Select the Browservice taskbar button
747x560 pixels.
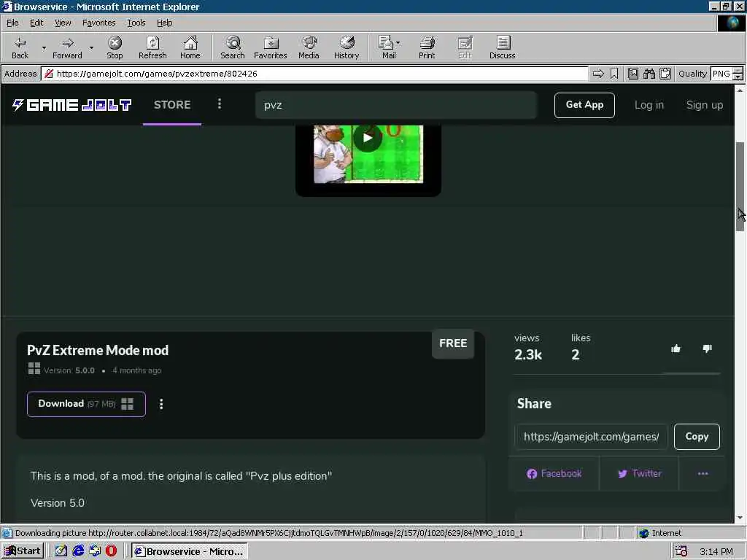tap(190, 551)
